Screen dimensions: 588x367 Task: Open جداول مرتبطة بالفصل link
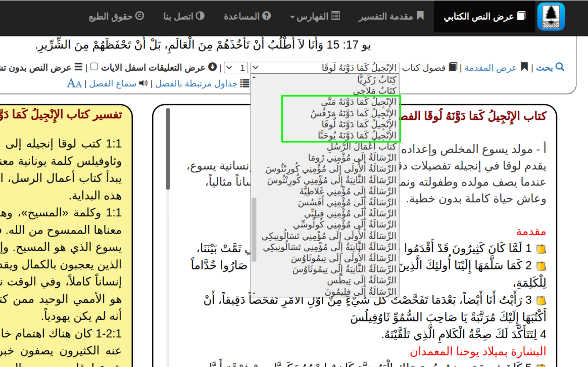(x=197, y=83)
